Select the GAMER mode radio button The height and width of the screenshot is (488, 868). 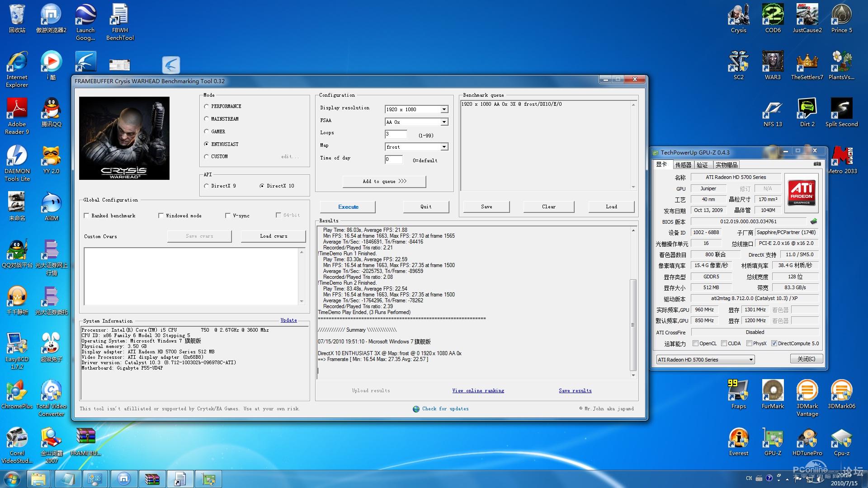tap(207, 131)
